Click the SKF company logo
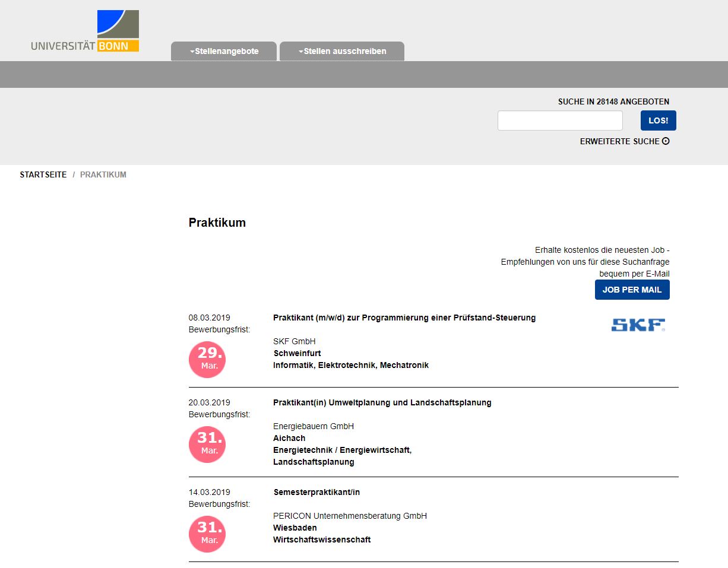The image size is (728, 568). point(637,325)
